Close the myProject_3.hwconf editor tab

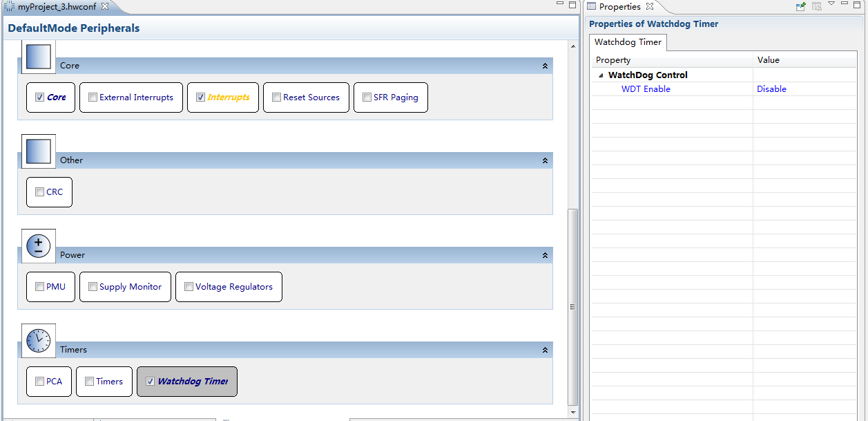click(105, 6)
